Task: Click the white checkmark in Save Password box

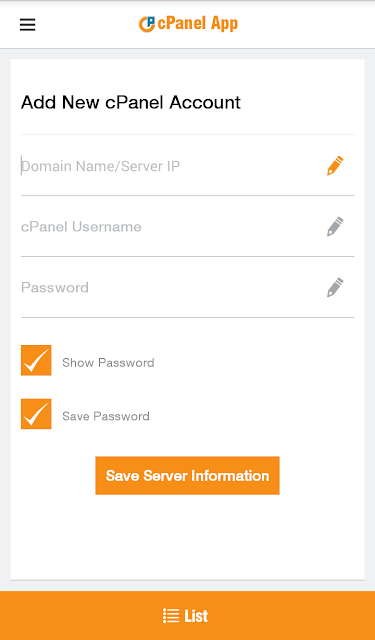Action: pyautogui.click(x=36, y=414)
